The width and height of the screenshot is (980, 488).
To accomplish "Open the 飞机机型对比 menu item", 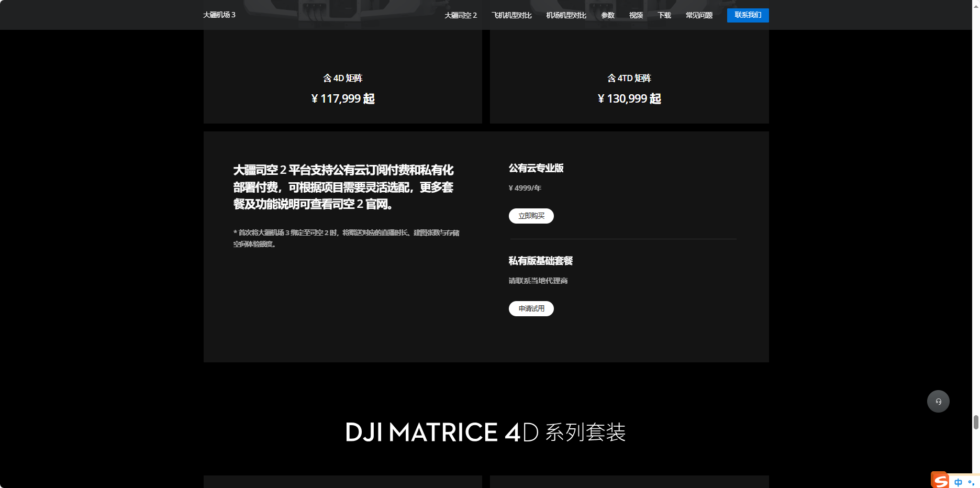I will 511,16.
